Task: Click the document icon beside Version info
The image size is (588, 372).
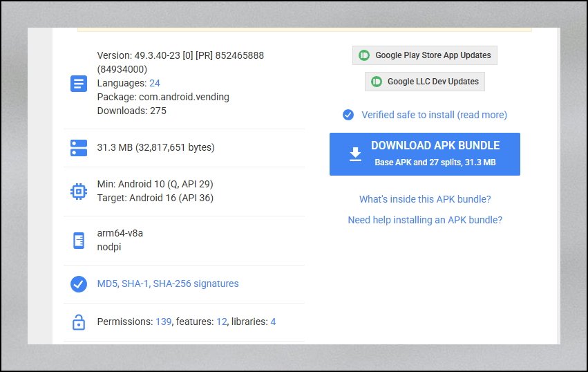Action: click(x=79, y=84)
